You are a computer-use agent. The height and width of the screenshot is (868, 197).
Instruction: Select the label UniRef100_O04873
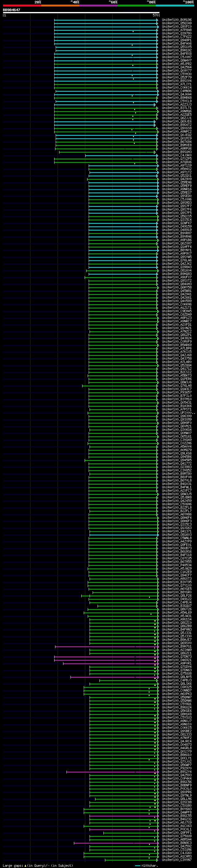click(177, 745)
